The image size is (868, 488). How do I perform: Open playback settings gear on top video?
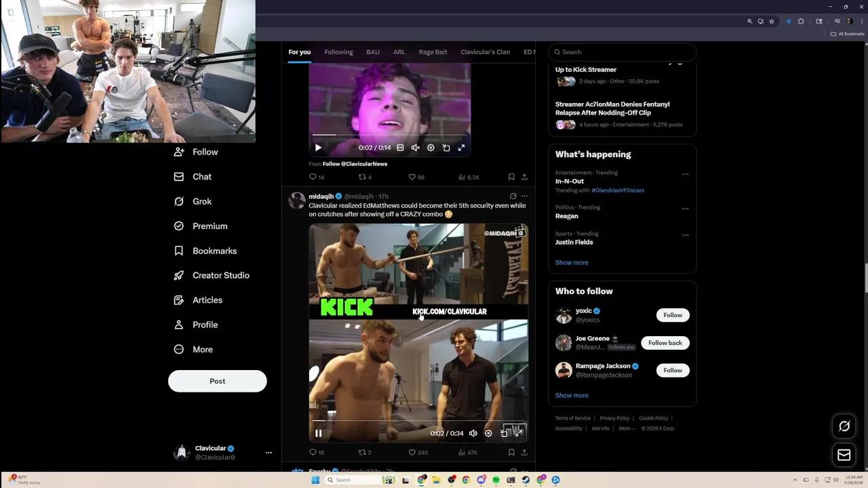[431, 148]
